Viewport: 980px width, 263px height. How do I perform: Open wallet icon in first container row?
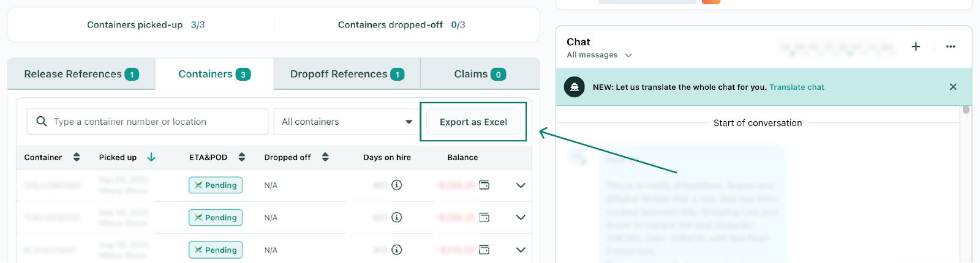click(x=484, y=185)
